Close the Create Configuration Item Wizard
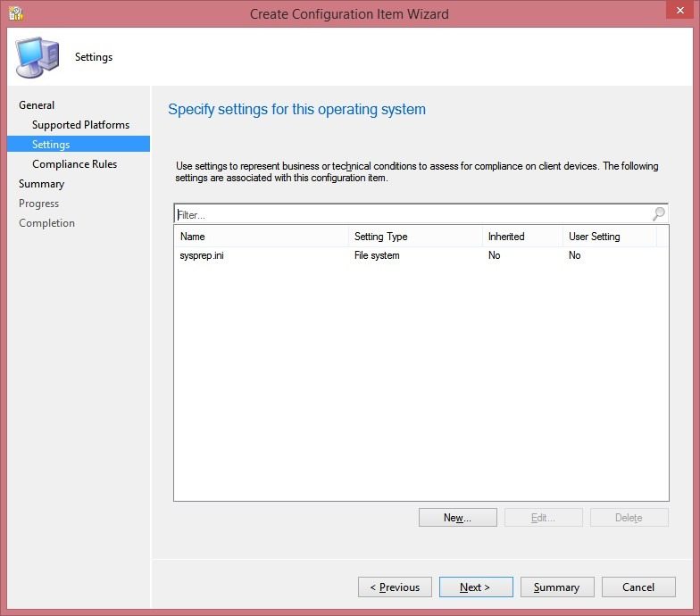This screenshot has width=700, height=616. pyautogui.click(x=679, y=10)
